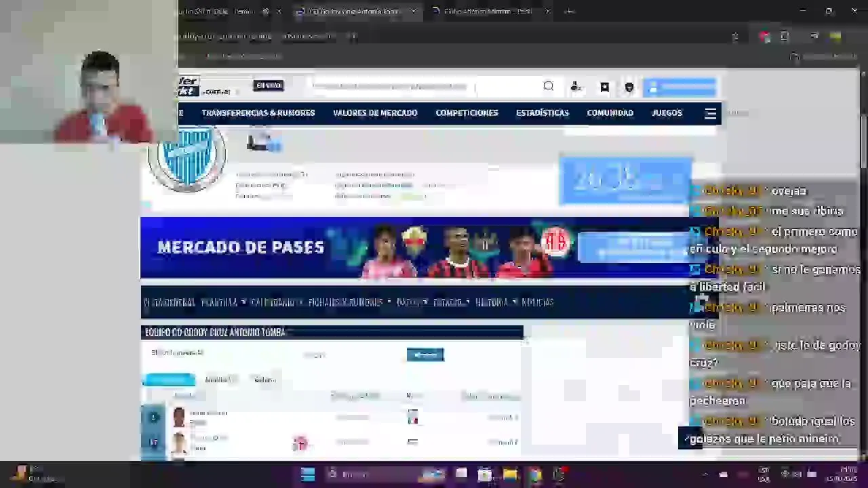Click the blue login button in header

(x=679, y=87)
